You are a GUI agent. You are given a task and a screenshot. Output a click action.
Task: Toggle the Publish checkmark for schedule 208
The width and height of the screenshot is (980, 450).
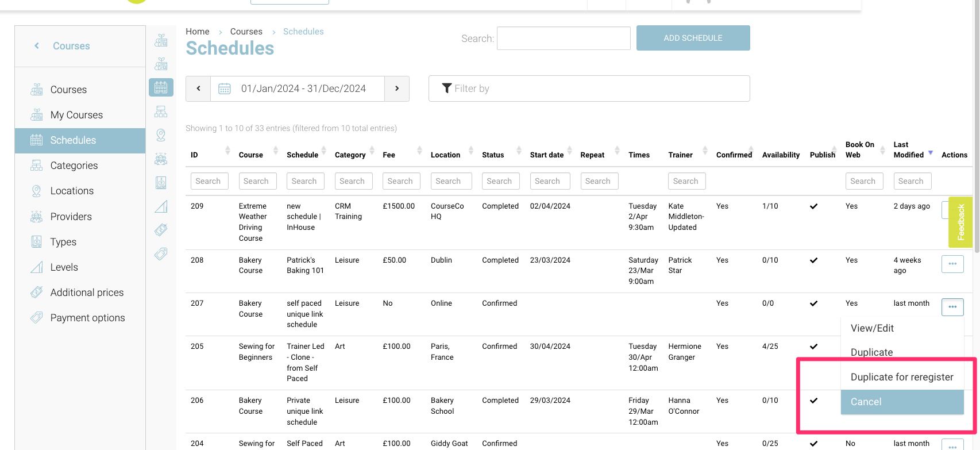point(813,260)
